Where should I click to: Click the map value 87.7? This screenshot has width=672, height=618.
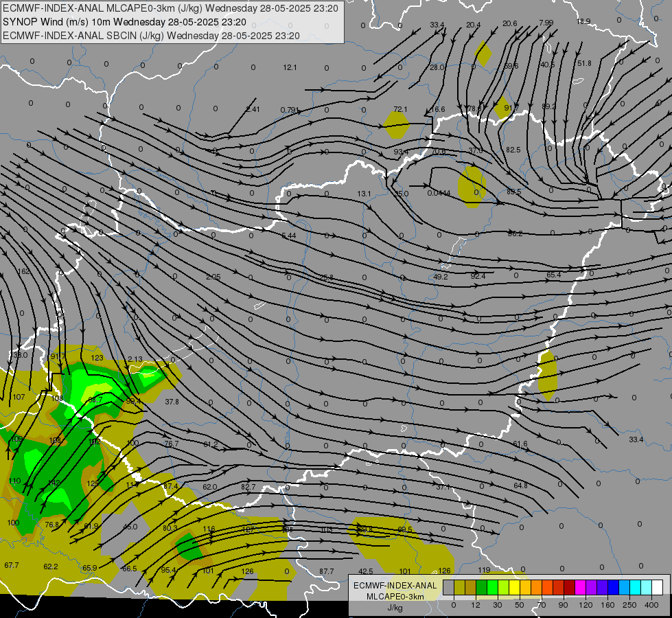[x=326, y=571]
